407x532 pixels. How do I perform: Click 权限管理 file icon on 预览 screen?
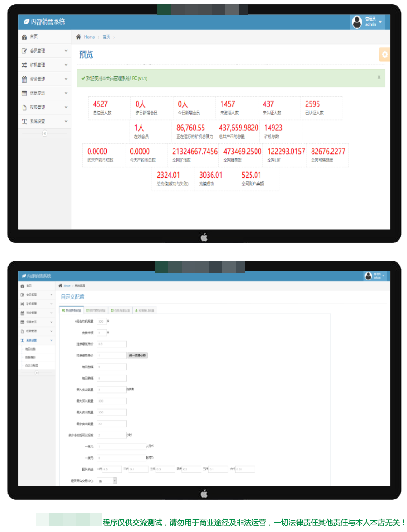coord(24,108)
